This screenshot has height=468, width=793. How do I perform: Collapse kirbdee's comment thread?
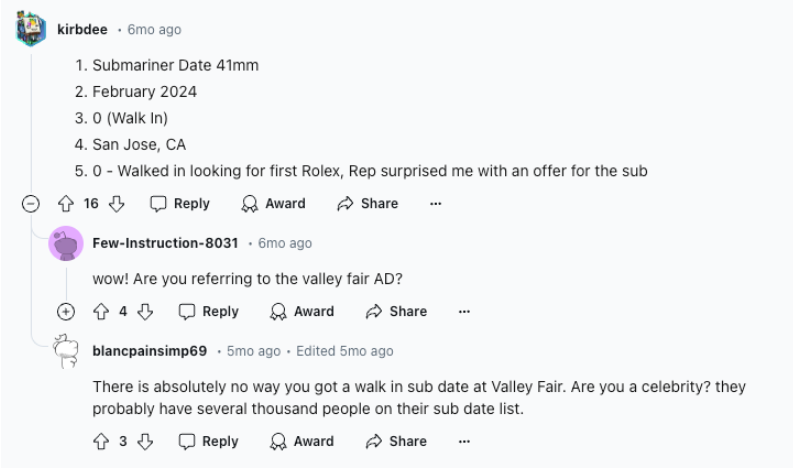(x=32, y=204)
